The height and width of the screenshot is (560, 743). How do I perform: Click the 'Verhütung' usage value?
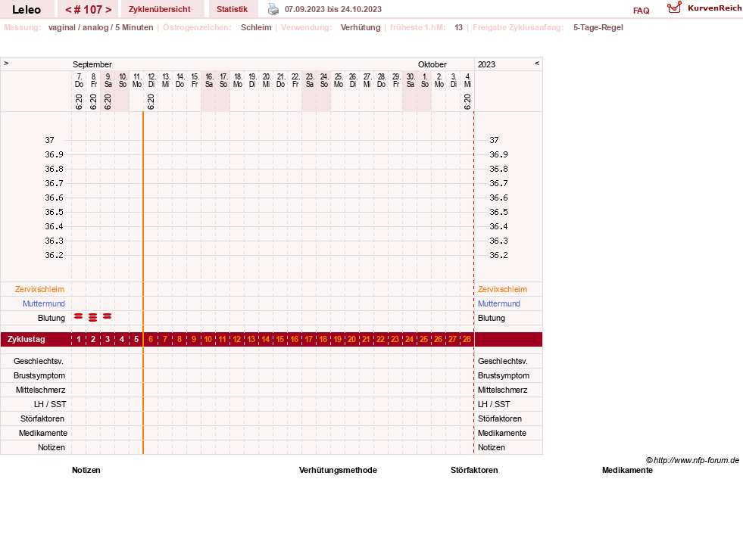pos(361,27)
